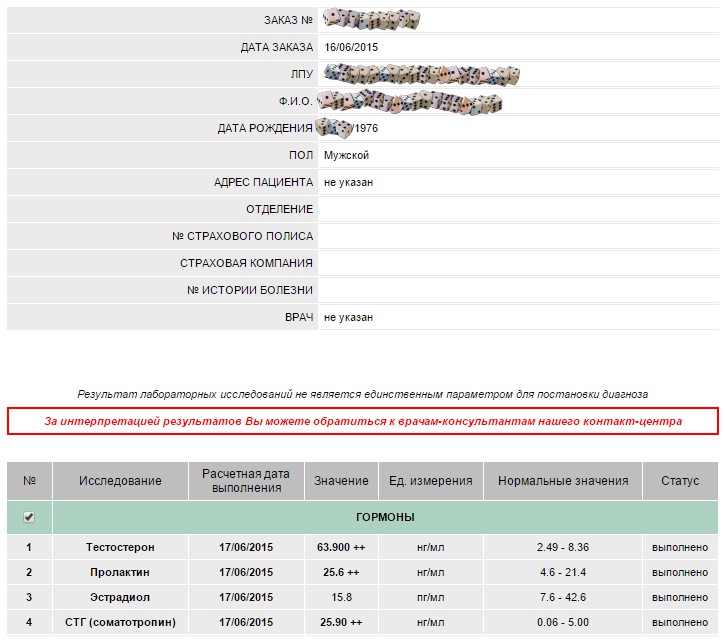
Task: Click the Значение column header
Action: [x=341, y=481]
